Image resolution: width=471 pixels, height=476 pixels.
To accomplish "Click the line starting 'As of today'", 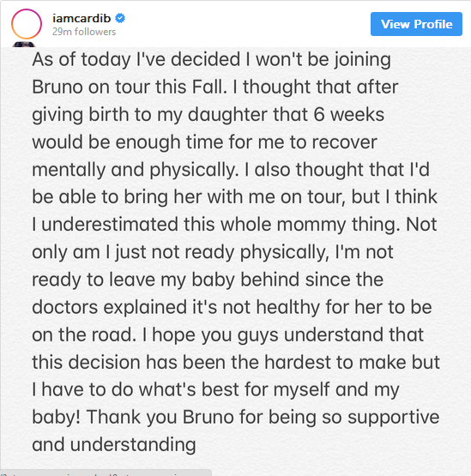I will pos(211,59).
